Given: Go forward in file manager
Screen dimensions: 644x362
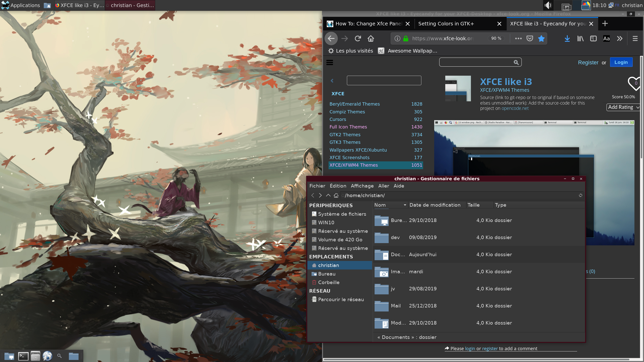Looking at the screenshot, I should pos(320,195).
